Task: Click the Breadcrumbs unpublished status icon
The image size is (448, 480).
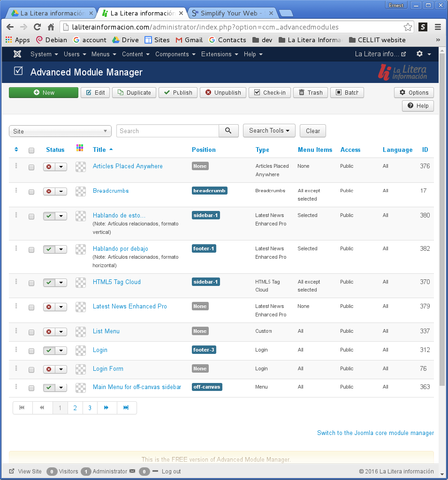Action: pyautogui.click(x=49, y=191)
